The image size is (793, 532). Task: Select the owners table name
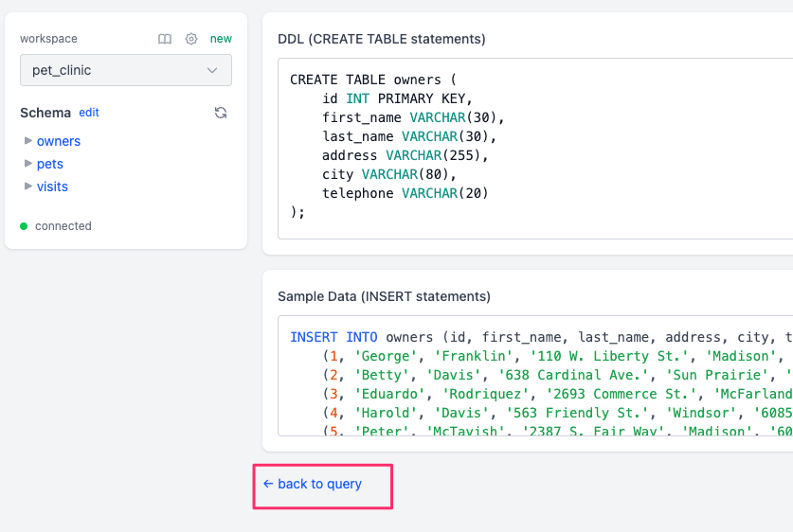click(59, 141)
